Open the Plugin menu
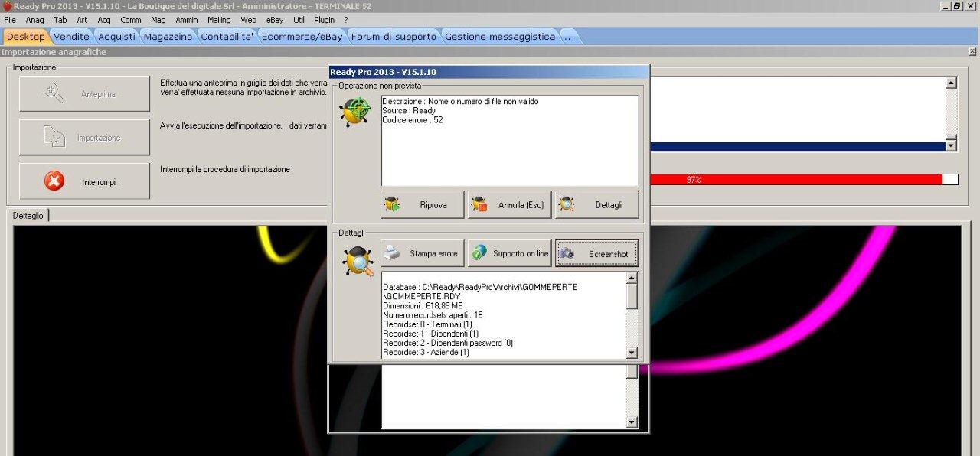The width and height of the screenshot is (980, 456). (x=325, y=20)
